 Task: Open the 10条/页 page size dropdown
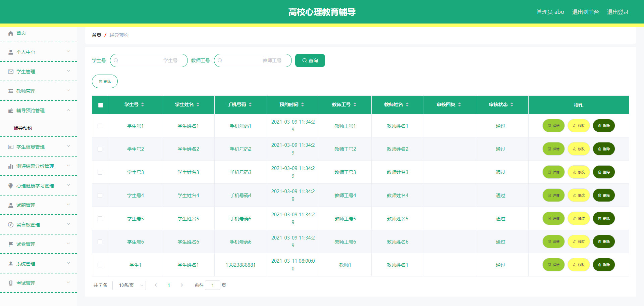click(129, 285)
